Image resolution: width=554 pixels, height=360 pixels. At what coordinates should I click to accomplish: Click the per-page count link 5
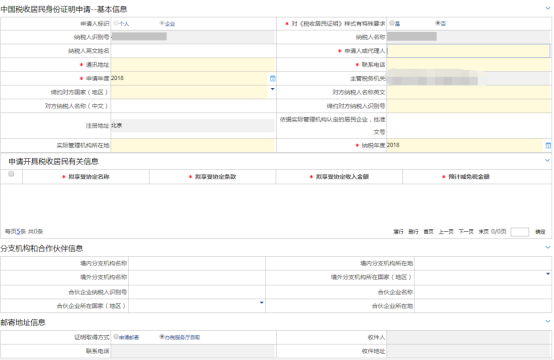[x=18, y=232]
